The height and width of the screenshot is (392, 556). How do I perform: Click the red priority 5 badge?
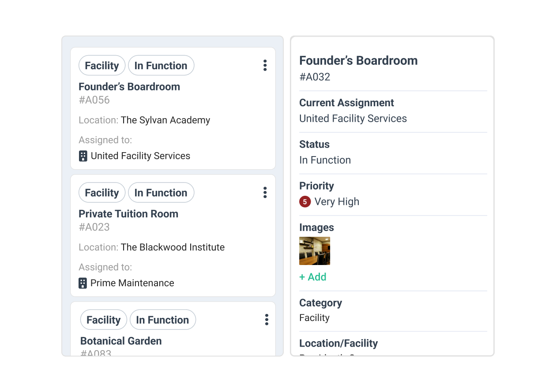tap(304, 202)
